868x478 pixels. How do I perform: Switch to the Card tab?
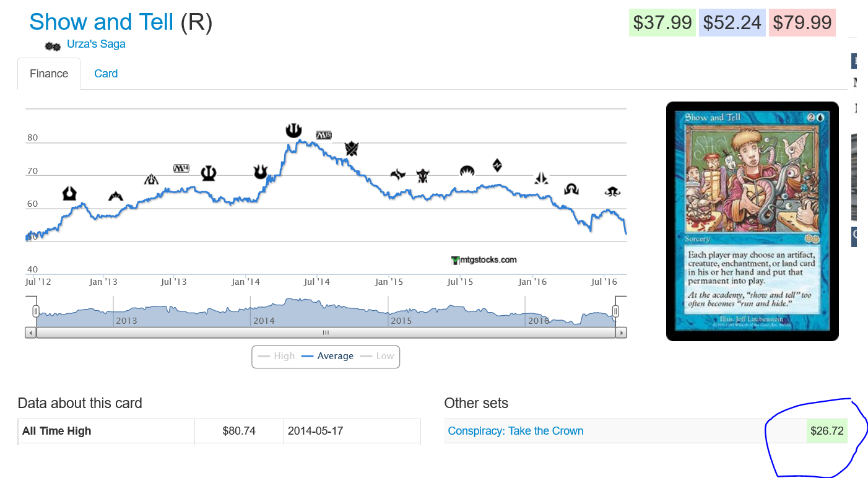(x=106, y=74)
